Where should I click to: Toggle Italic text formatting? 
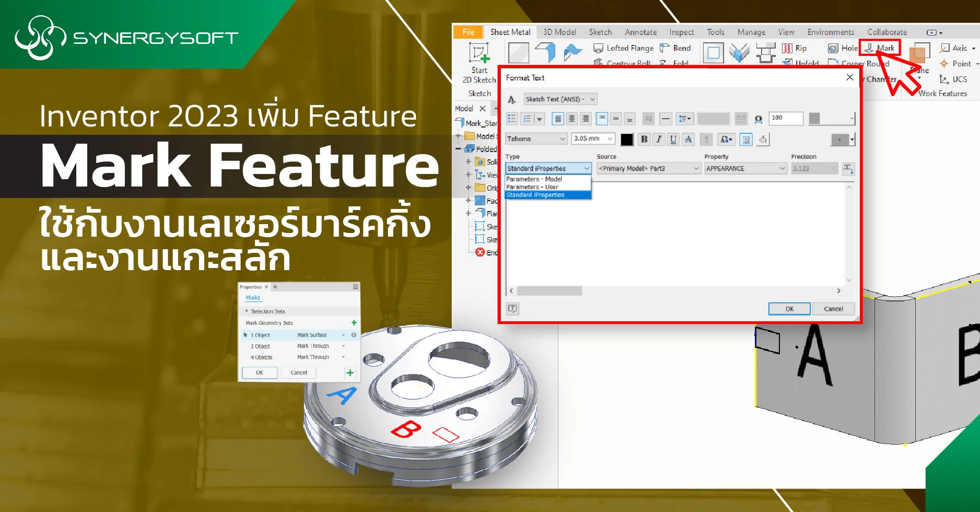(659, 139)
